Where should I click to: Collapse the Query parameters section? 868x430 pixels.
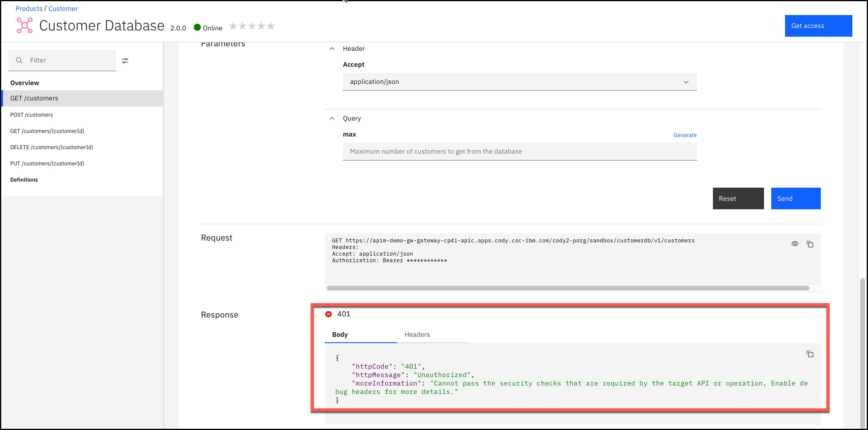pyautogui.click(x=332, y=118)
